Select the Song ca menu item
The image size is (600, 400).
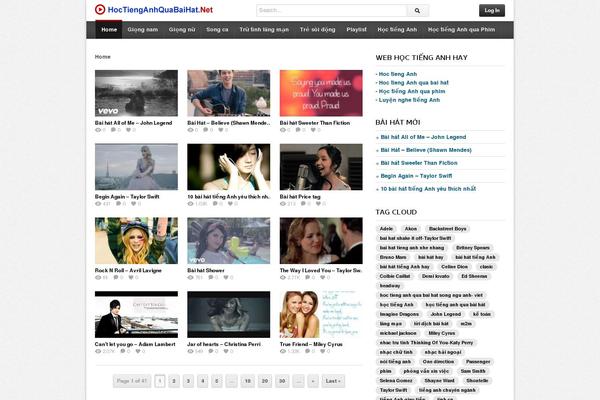217,29
